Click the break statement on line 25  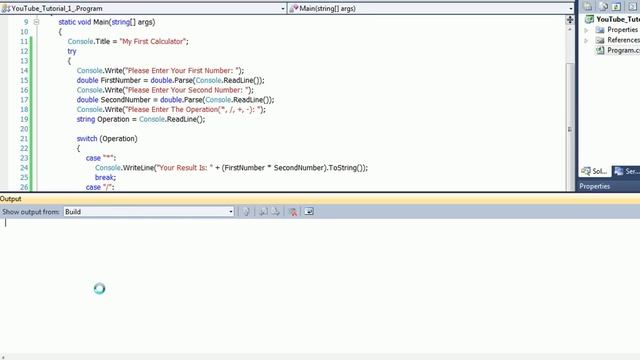[x=105, y=178]
